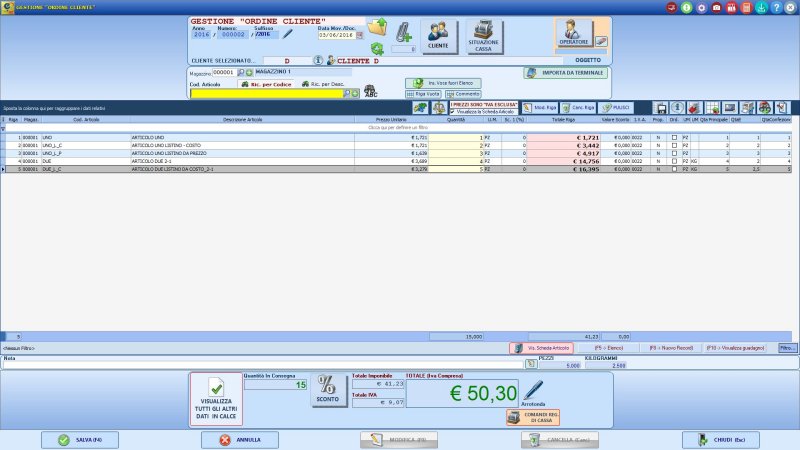This screenshot has height=450, width=800.
Task: Click the Nota text field
Action: click(263, 365)
